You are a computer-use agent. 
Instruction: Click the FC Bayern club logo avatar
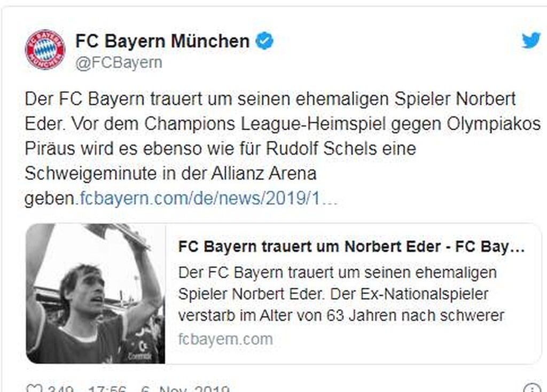tap(45, 50)
